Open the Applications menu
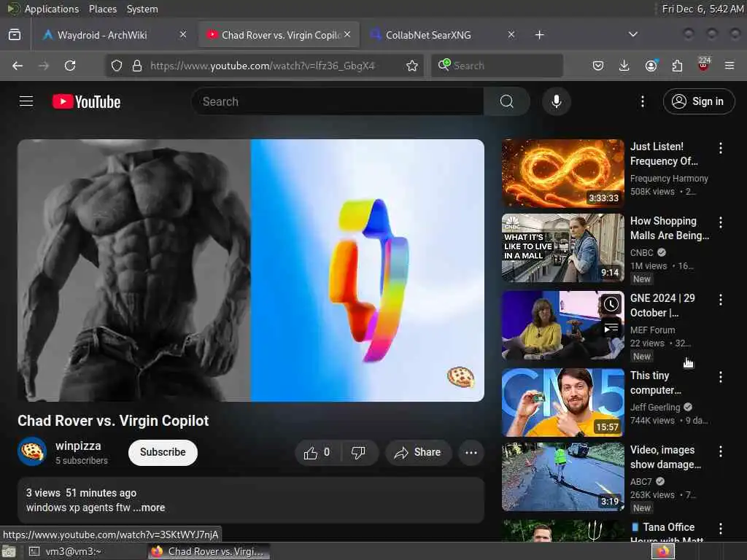 (x=52, y=9)
